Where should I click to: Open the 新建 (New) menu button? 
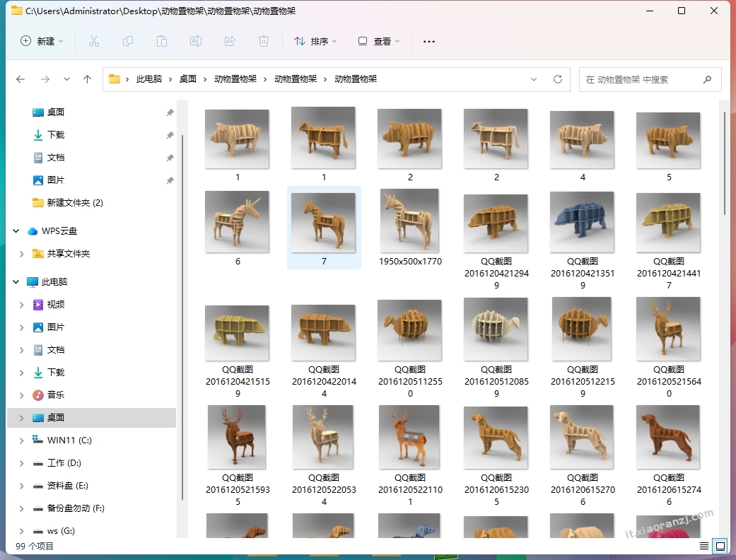click(42, 41)
